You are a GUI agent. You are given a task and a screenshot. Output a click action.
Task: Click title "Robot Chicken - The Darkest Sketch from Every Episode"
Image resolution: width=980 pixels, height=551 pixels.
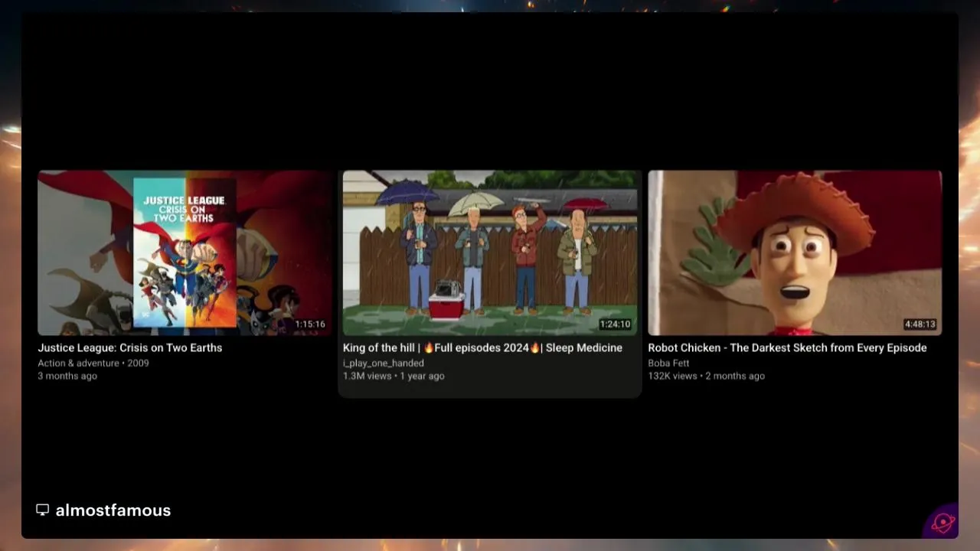click(787, 347)
